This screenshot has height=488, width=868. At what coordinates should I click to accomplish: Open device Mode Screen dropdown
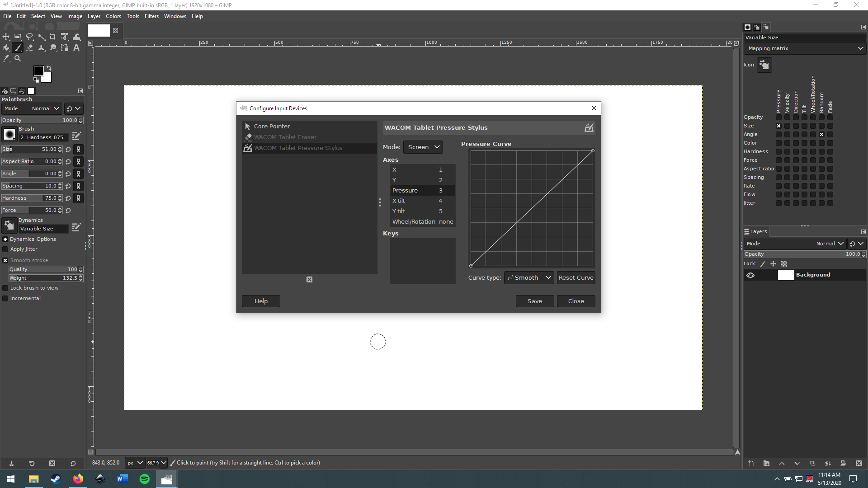[423, 147]
